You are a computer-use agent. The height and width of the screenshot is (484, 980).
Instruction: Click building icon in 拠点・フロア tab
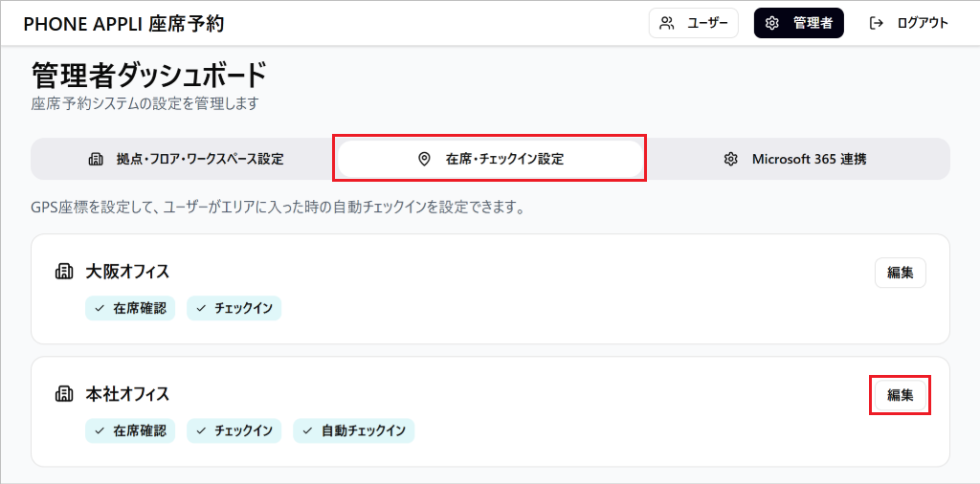[95, 159]
